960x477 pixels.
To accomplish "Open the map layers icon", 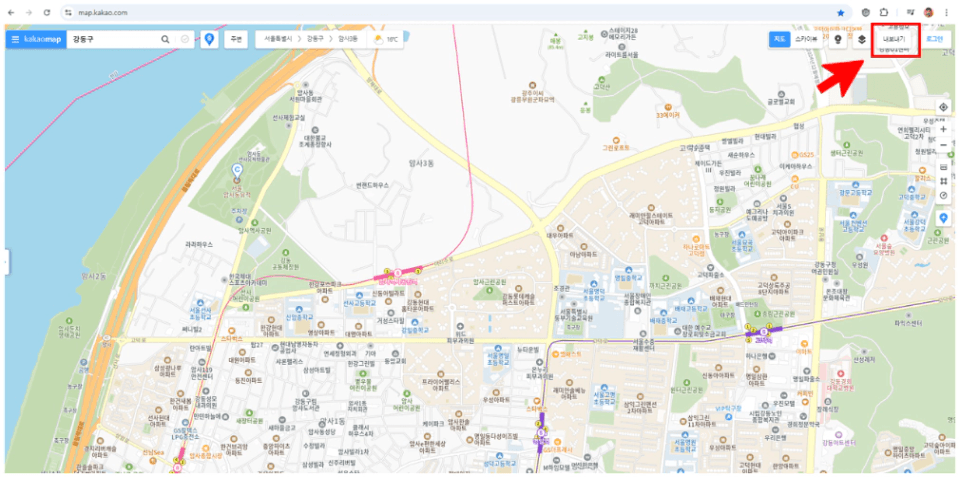I will click(x=861, y=39).
